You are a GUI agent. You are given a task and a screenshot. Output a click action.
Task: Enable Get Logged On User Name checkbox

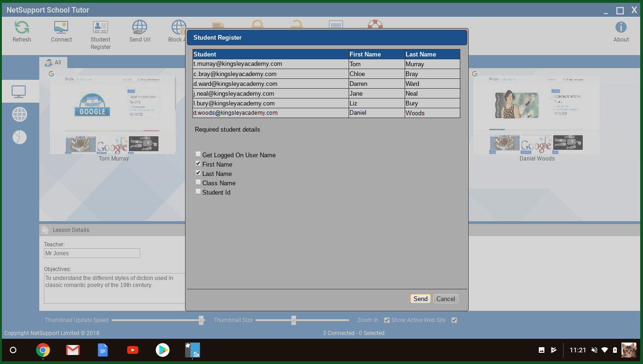[x=198, y=154]
